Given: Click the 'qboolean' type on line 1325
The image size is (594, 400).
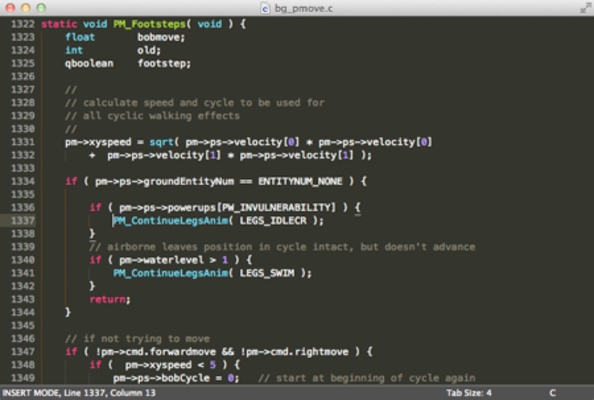Looking at the screenshot, I should pos(89,63).
